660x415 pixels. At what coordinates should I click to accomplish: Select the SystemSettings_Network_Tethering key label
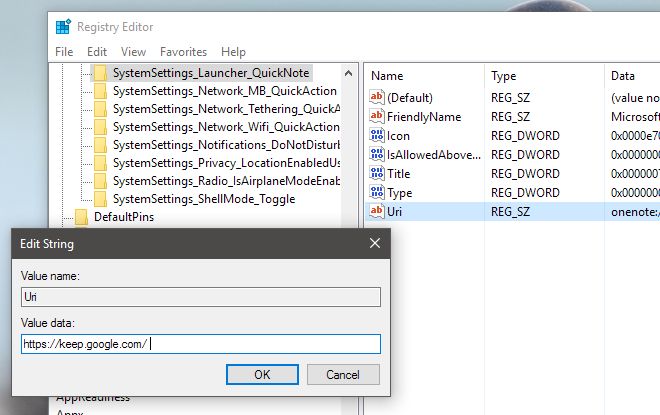(x=226, y=109)
